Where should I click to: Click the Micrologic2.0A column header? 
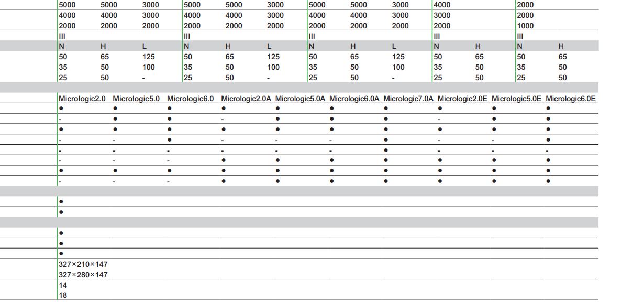click(x=246, y=99)
